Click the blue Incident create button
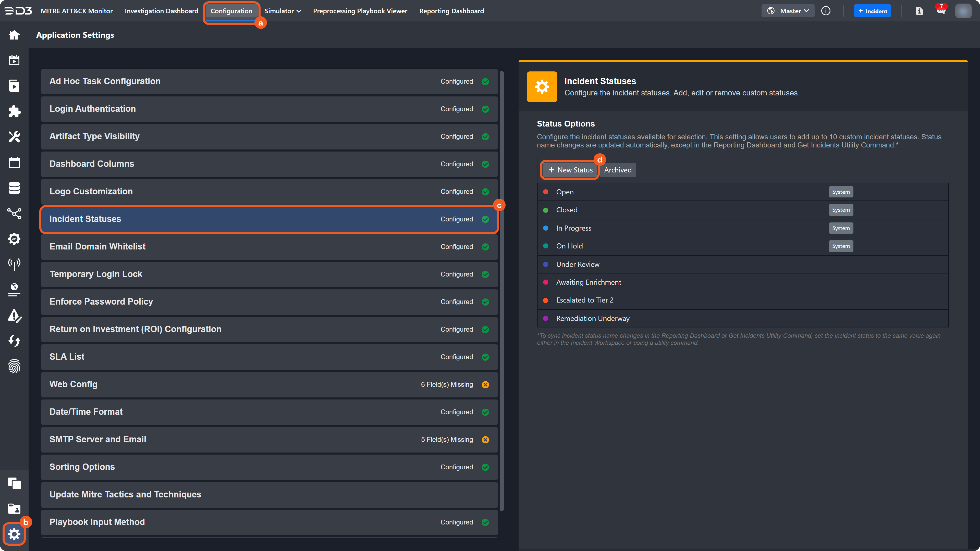The height and width of the screenshot is (551, 980). pos(872,11)
